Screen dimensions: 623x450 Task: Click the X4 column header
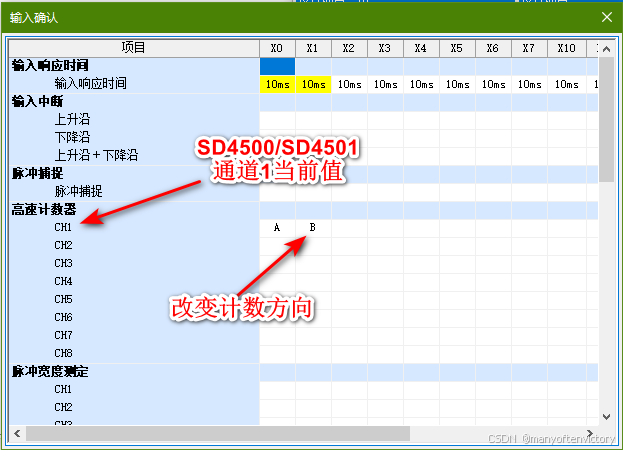(421, 48)
